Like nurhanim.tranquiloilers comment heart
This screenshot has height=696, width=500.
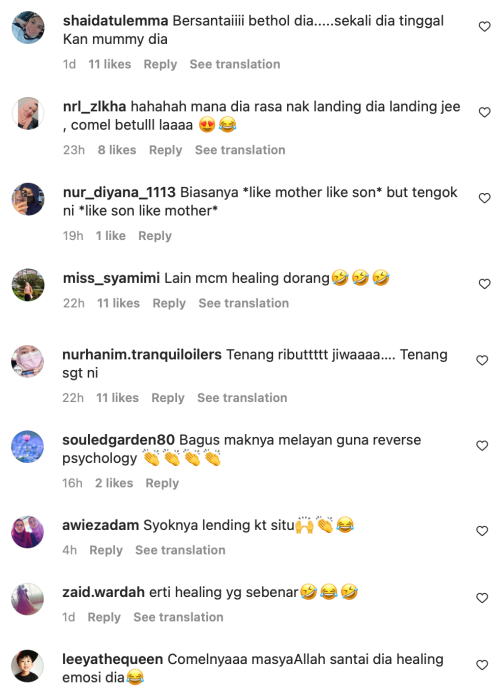coord(482,360)
